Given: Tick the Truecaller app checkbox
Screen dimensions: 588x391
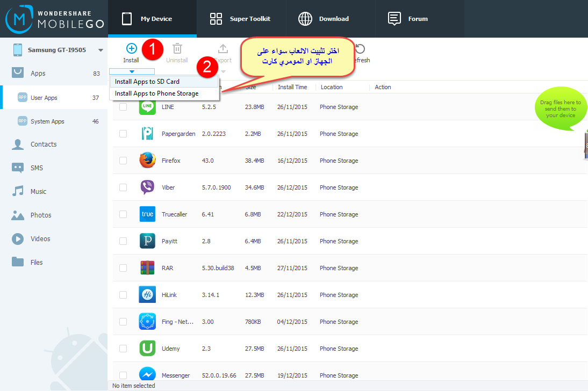Looking at the screenshot, I should [123, 214].
